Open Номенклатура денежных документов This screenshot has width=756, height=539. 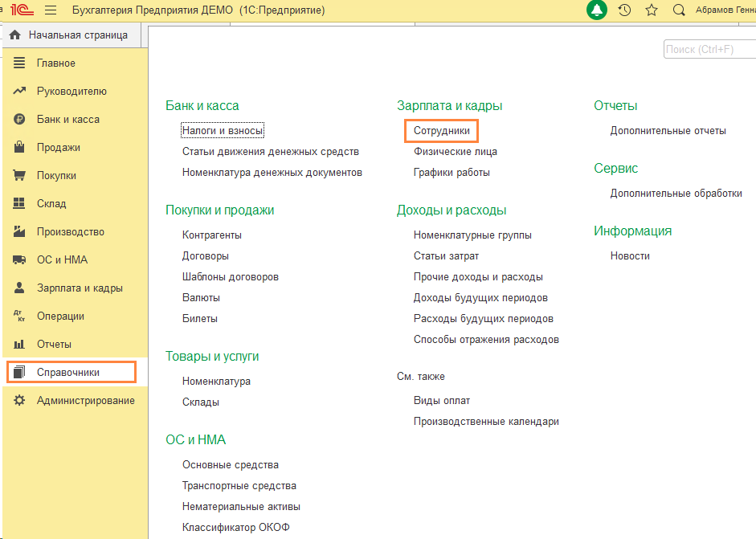tap(272, 173)
